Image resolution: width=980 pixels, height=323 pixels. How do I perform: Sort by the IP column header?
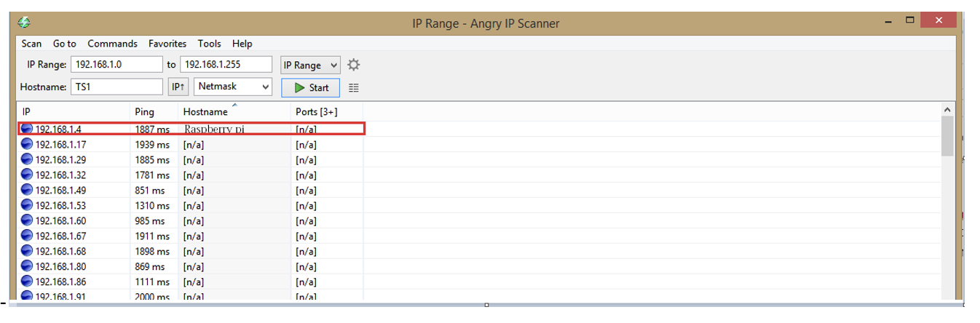[74, 112]
